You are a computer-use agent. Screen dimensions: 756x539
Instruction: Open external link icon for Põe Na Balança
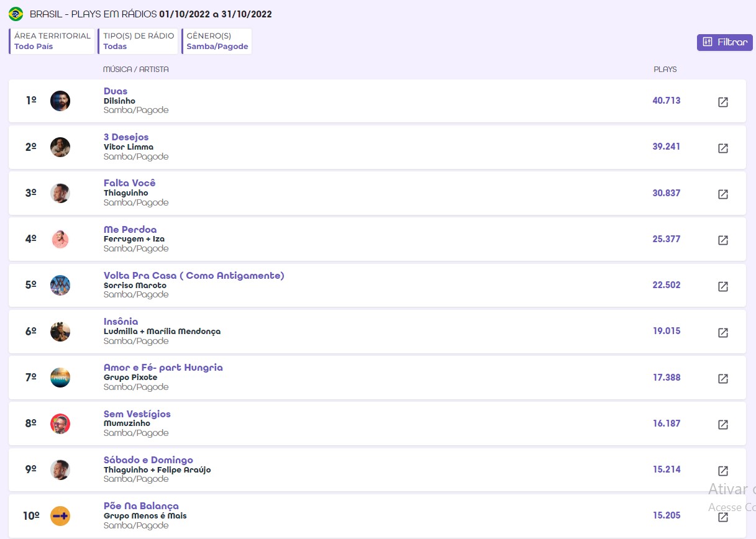[722, 517]
